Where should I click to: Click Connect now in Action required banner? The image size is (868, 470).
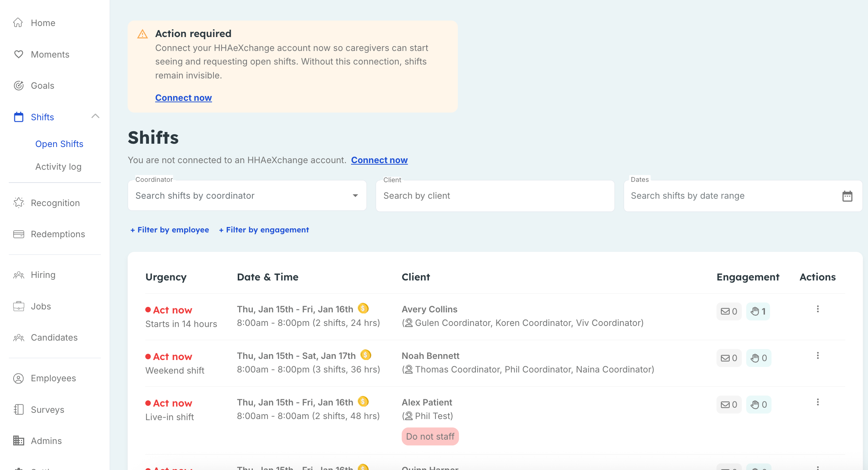coord(183,98)
